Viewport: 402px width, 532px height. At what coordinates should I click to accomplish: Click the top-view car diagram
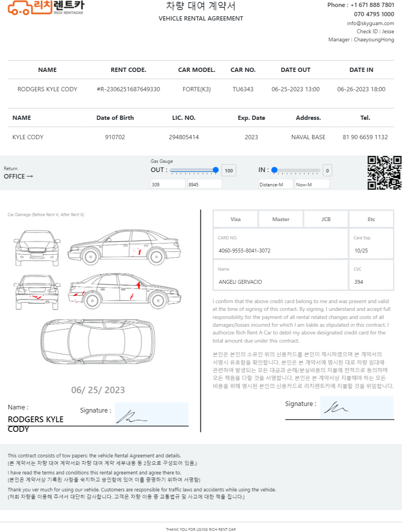point(98,342)
